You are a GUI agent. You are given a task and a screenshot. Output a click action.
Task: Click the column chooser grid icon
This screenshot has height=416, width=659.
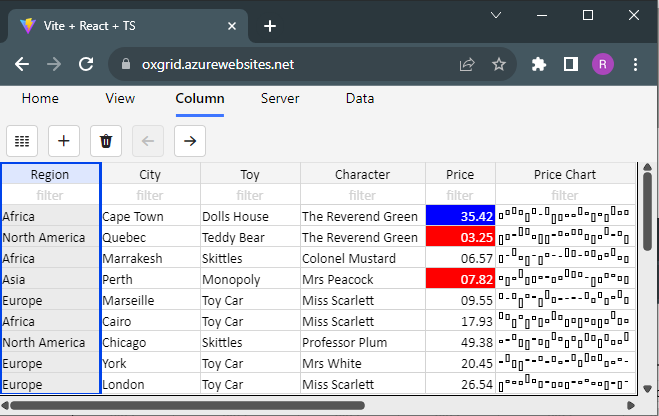(x=22, y=141)
